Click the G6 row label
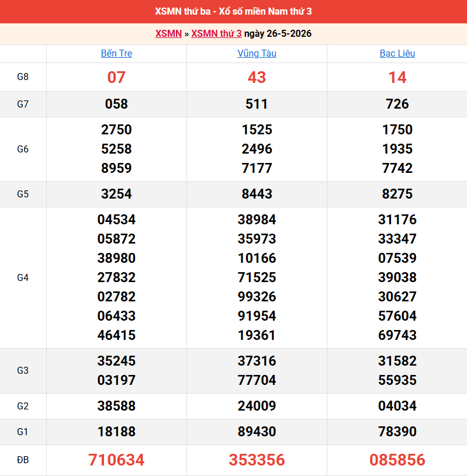The width and height of the screenshot is (467, 476). (x=23, y=149)
